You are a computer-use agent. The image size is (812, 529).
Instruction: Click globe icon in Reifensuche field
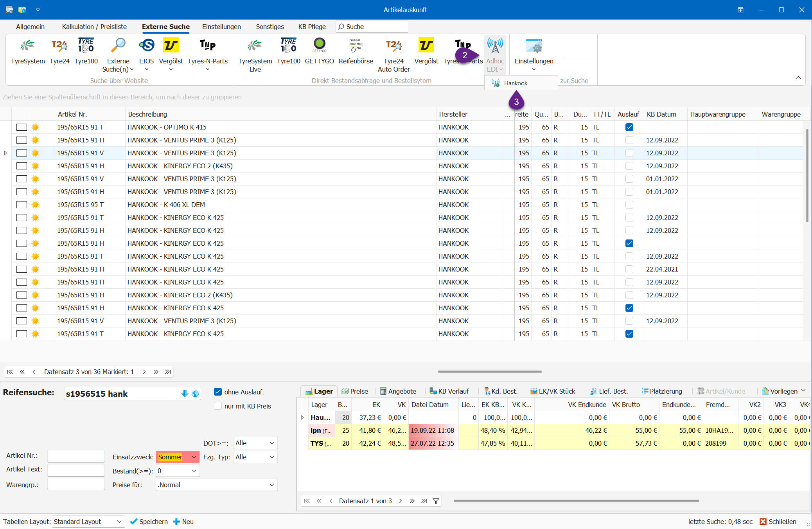tap(195, 394)
